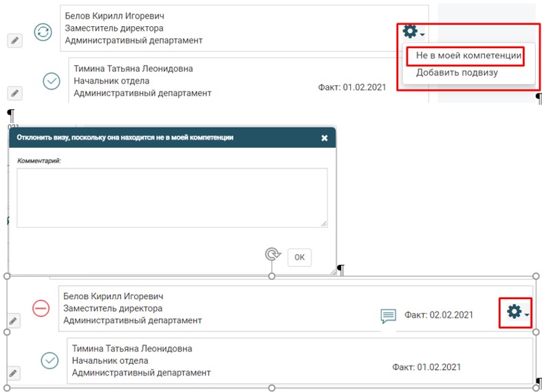Expand the dropdown arrow next to the upper gear
Screen dimensions: 542x392
(423, 34)
